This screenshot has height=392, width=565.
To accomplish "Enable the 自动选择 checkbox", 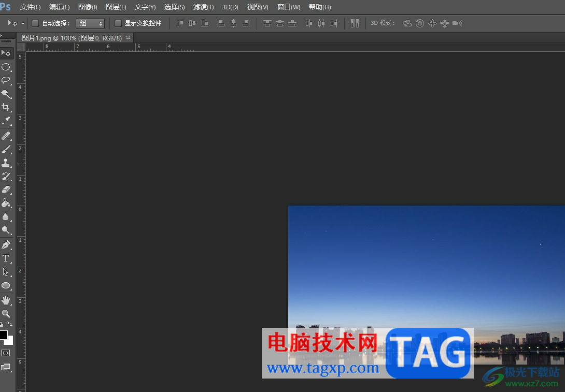I will coord(35,23).
